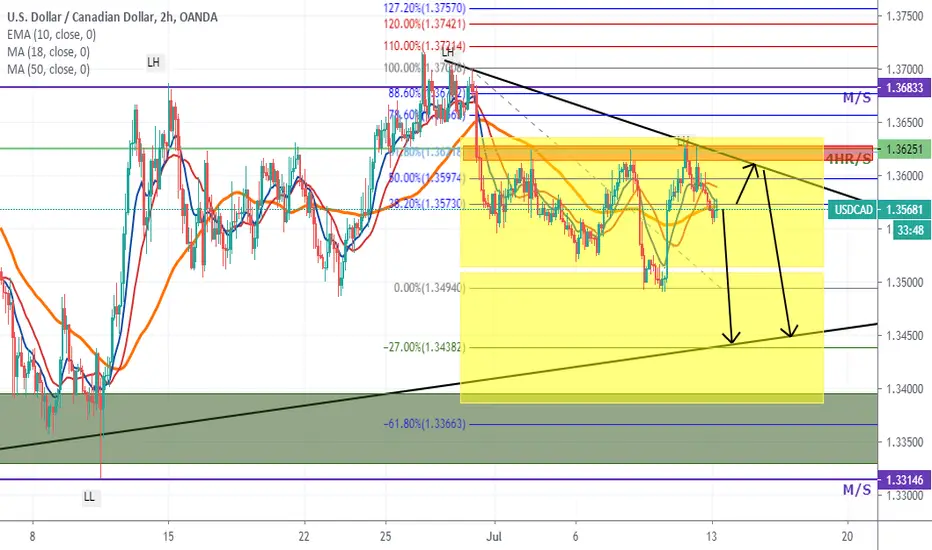Select the MA (50, close, 0) indicator label
932x550 pixels.
pos(49,70)
